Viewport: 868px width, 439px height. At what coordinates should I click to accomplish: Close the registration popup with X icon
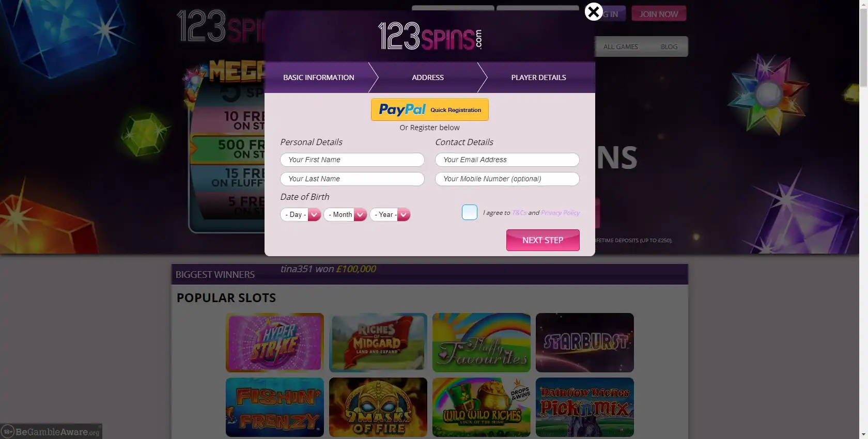coord(594,11)
